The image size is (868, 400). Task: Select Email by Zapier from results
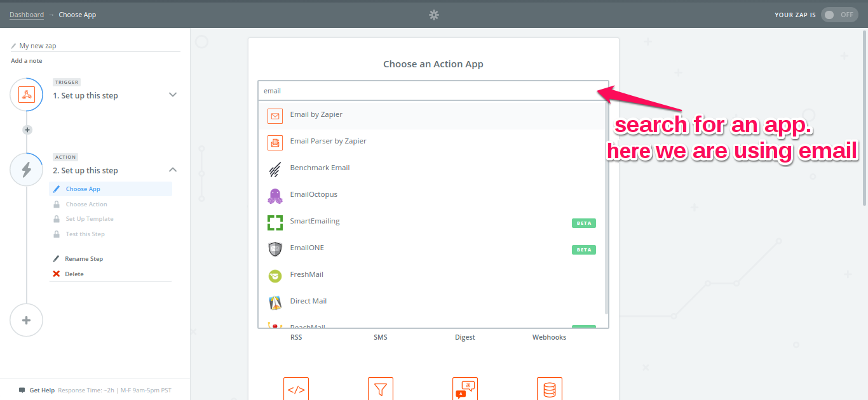point(432,115)
